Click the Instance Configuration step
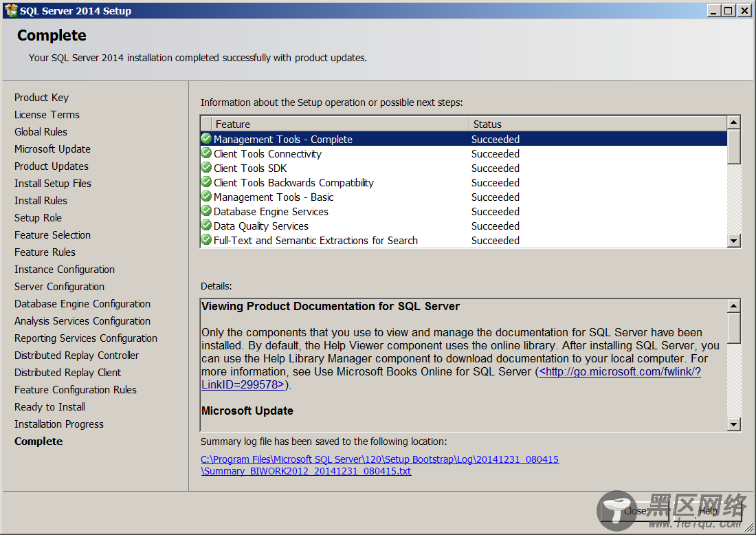The width and height of the screenshot is (756, 535). point(65,270)
